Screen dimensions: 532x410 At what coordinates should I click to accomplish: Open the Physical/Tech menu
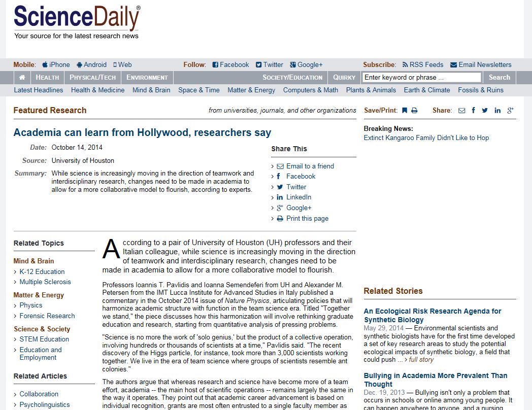pos(92,77)
